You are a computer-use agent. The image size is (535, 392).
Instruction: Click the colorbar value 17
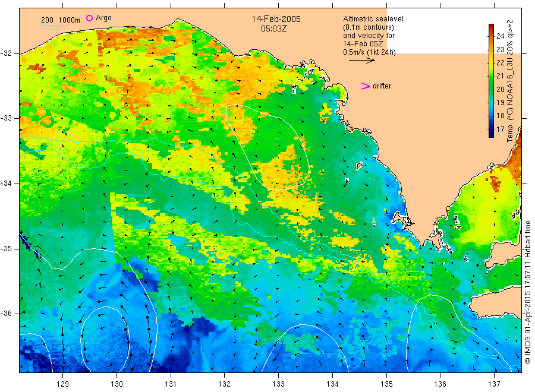click(500, 129)
